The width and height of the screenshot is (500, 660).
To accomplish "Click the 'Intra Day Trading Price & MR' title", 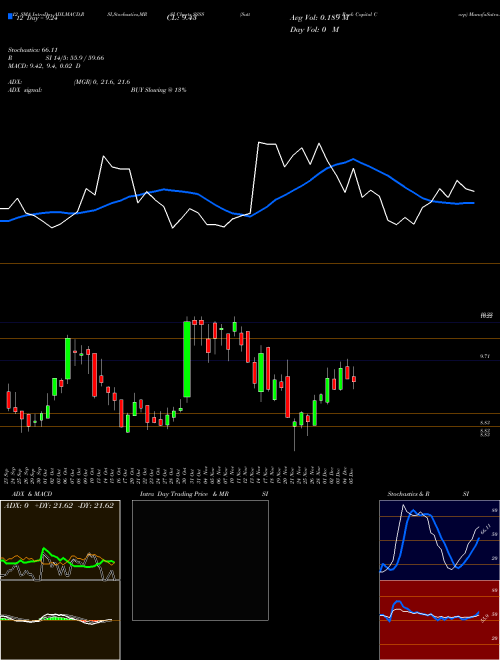I will pos(184,494).
